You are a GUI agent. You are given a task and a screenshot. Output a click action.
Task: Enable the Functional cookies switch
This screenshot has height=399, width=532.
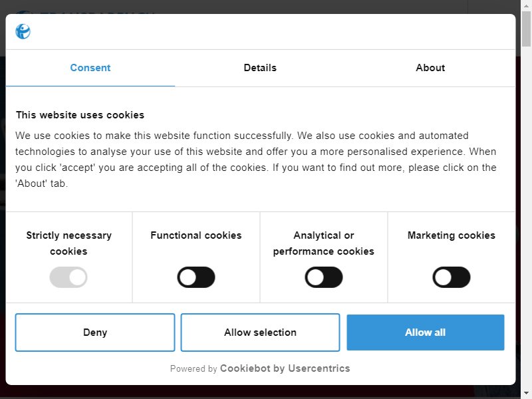tap(196, 277)
